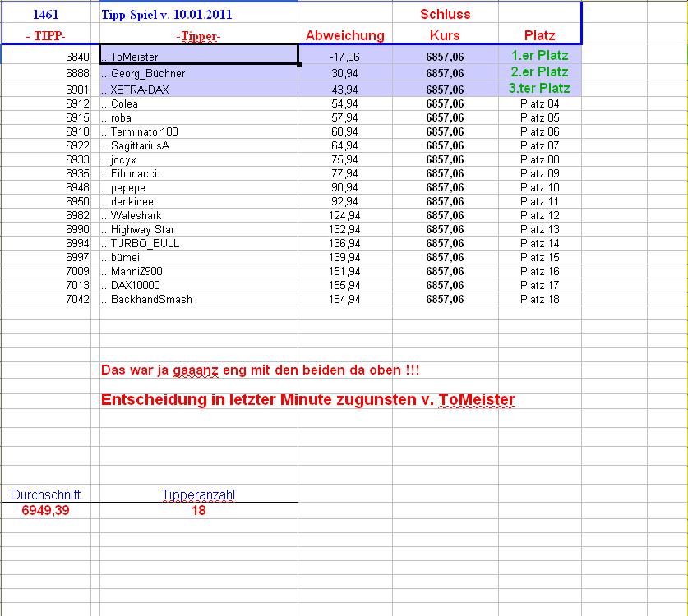Select the Tipp-Spiel v. 10.01.2011 title
This screenshot has width=688, height=616.
coord(167,15)
